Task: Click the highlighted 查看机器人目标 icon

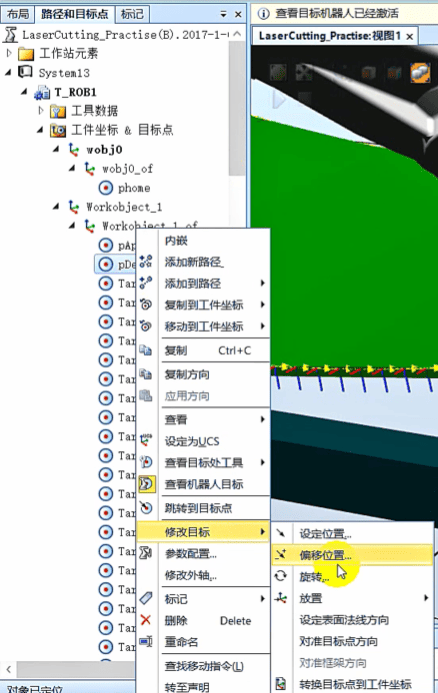Action: 146,484
